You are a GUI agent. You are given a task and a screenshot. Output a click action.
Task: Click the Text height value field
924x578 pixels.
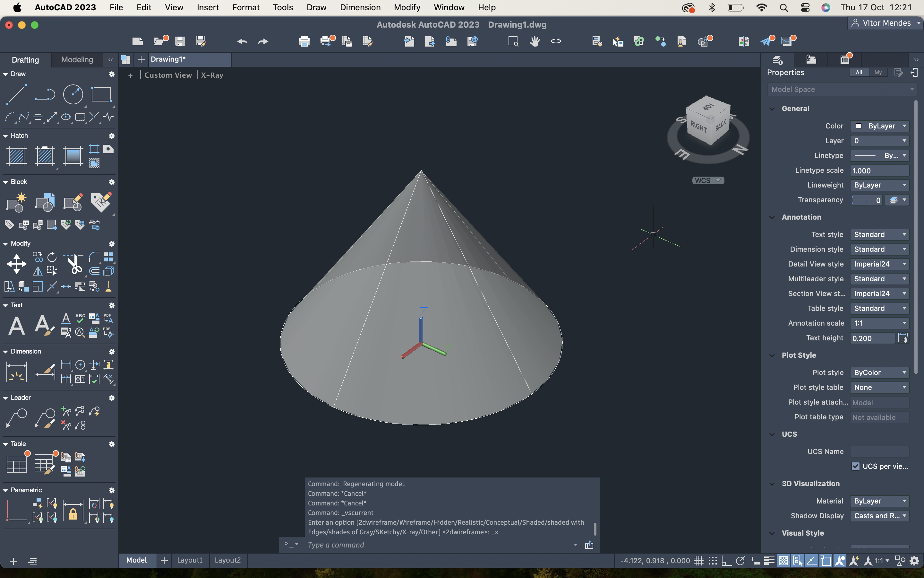click(x=872, y=338)
